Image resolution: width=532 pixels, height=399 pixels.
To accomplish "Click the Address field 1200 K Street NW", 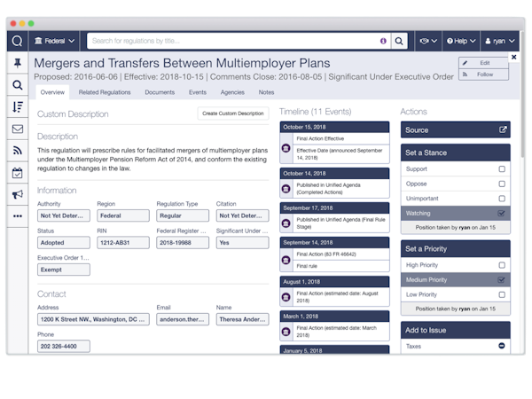I will (x=93, y=319).
